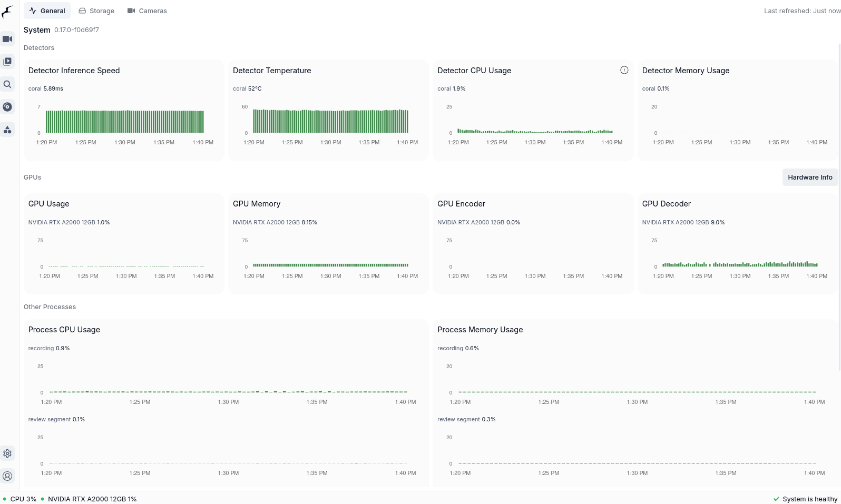Click Detector CPU Usage info icon
This screenshot has height=504, width=841.
point(624,70)
